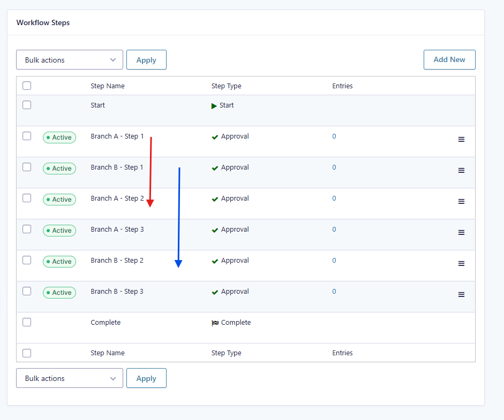Click the Active status badge on Branch B - Step 2

59,261
